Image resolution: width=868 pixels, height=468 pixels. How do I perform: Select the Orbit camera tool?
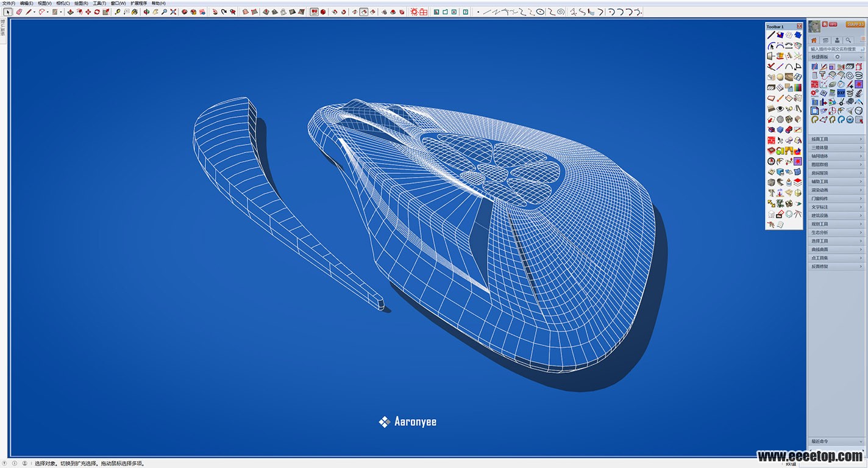[x=146, y=12]
